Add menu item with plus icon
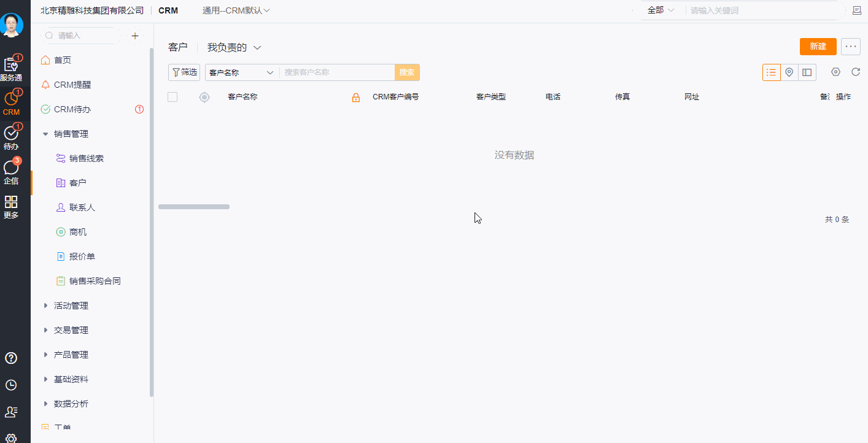 (x=135, y=36)
